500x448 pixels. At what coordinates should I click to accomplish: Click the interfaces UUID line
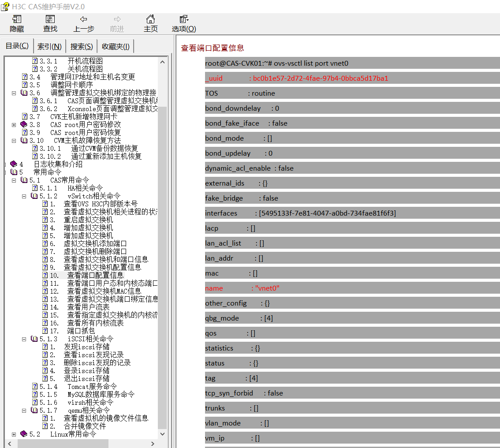[352, 213]
